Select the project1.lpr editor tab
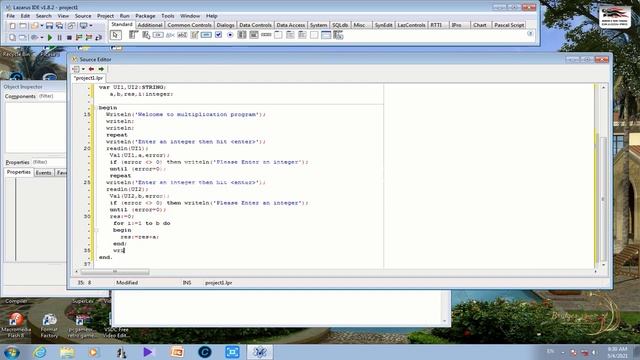Viewport: 640px width, 360px height. click(x=89, y=78)
